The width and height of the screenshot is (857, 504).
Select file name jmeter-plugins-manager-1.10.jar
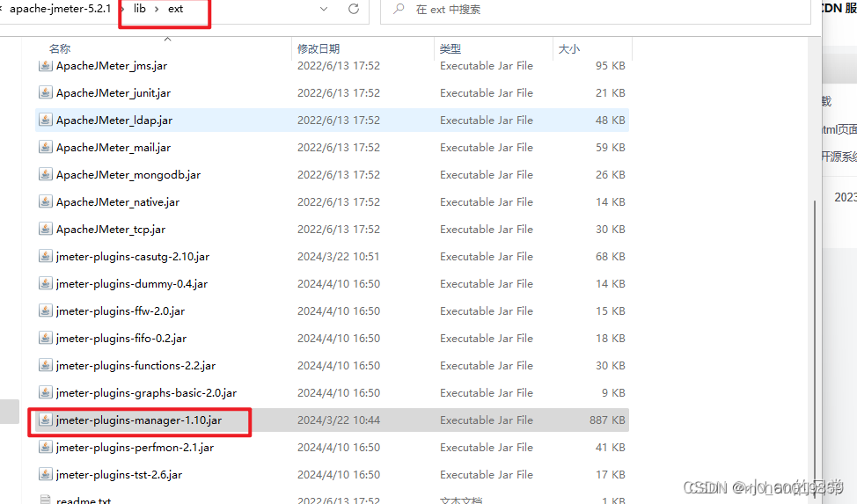pos(139,420)
